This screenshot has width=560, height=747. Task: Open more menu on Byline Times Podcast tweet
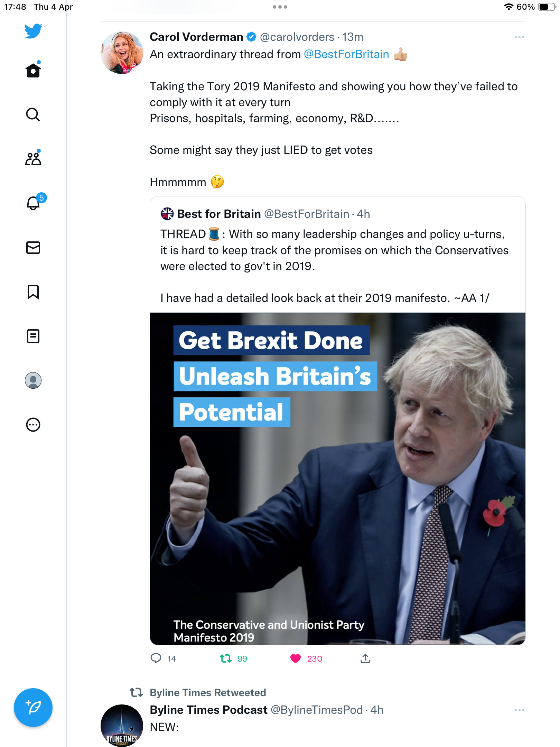pyautogui.click(x=519, y=710)
